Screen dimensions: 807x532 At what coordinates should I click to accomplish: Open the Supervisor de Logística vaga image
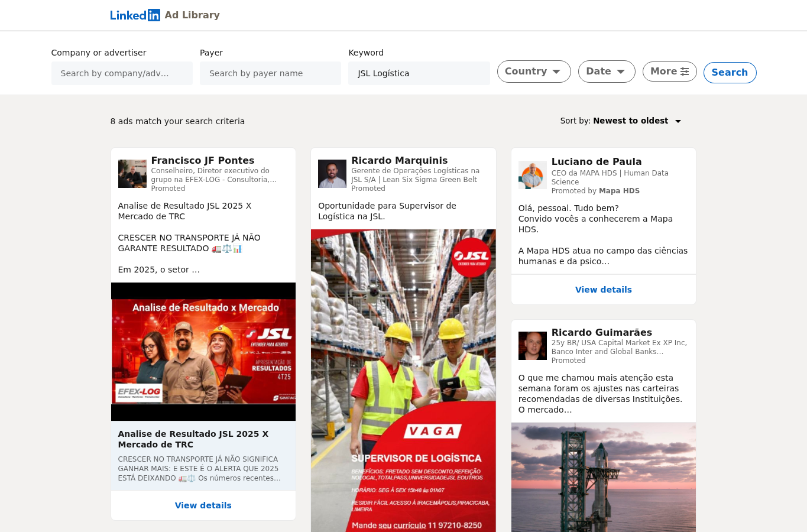[x=403, y=381]
